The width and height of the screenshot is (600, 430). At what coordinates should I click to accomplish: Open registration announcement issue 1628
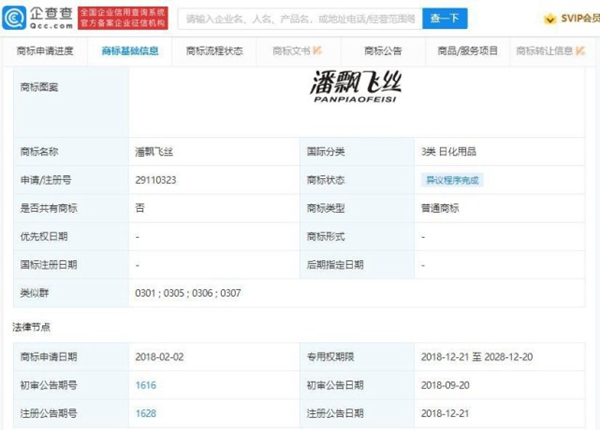146,414
